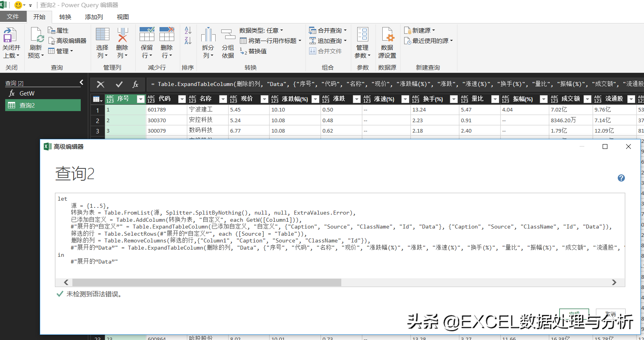Viewport: 644px width, 340px height.
Task: Cancel the formula bar edit with X
Action: pyautogui.click(x=101, y=84)
